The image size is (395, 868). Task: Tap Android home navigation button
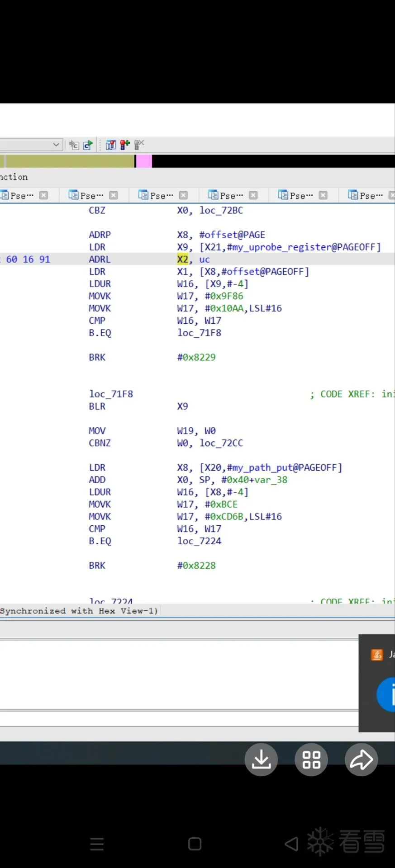(195, 844)
